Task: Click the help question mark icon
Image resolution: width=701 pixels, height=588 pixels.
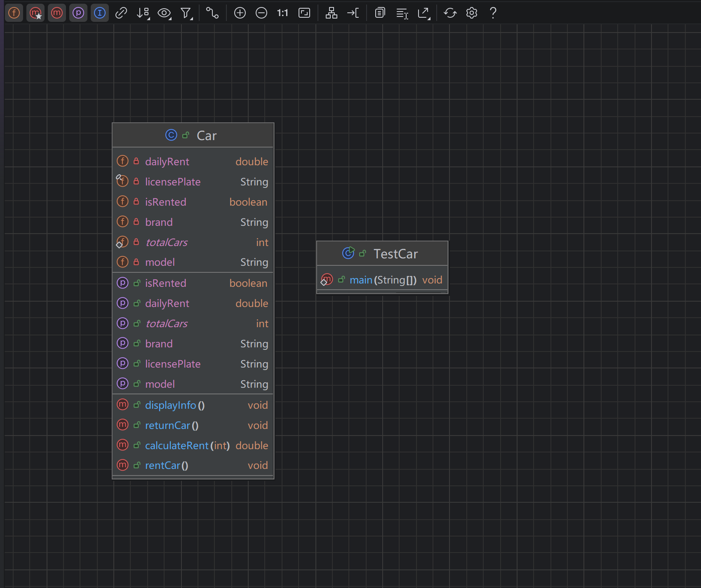Action: [x=493, y=13]
